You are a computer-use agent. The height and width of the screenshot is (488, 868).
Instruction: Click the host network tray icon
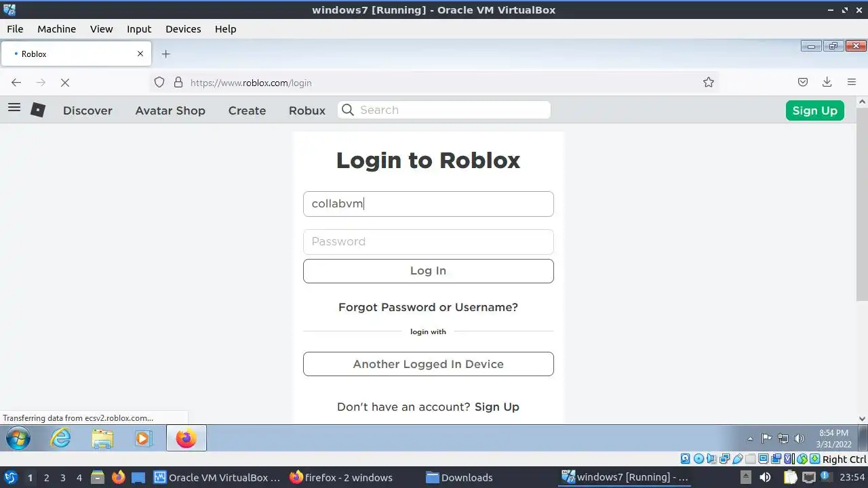[808, 477]
